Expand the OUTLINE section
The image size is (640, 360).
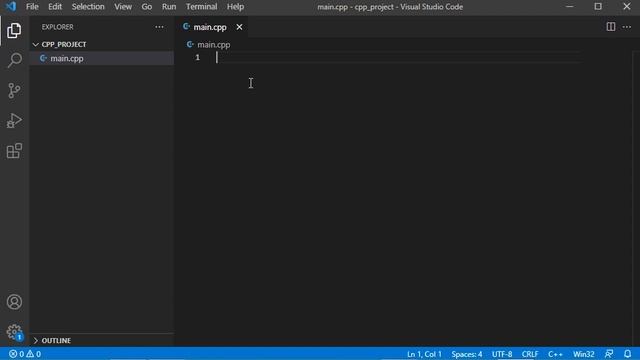click(x=102, y=340)
